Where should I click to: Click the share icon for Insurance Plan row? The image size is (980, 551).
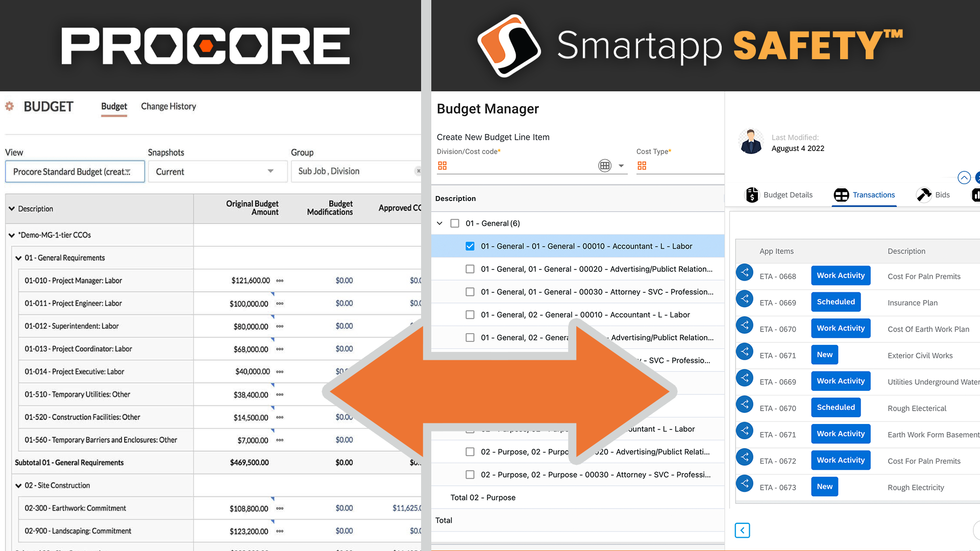coord(745,299)
